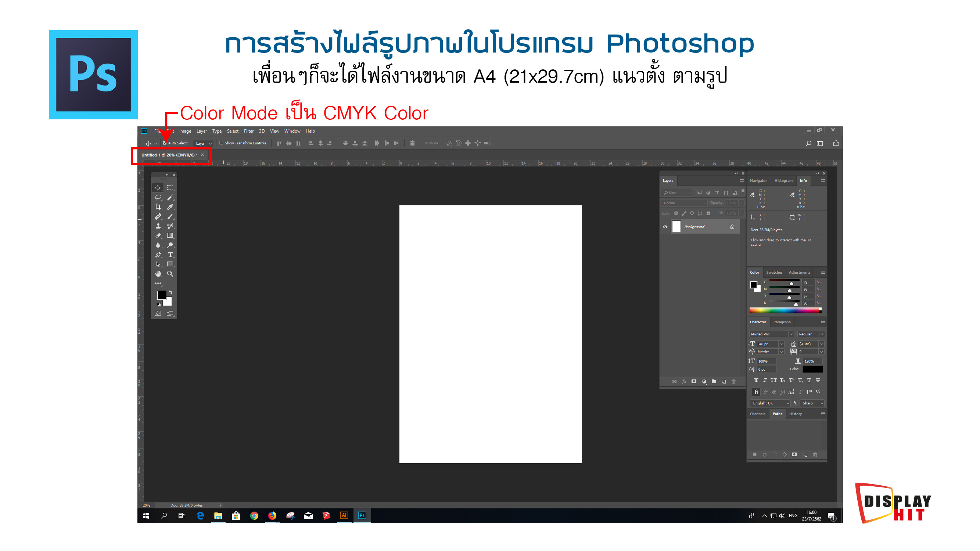
Task: Open Illustrator from the Windows taskbar
Action: [x=344, y=515]
